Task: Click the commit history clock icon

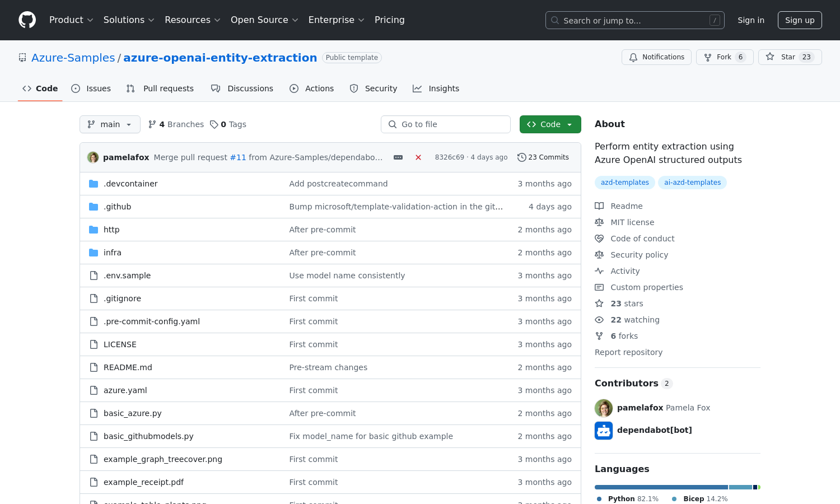Action: pyautogui.click(x=522, y=157)
